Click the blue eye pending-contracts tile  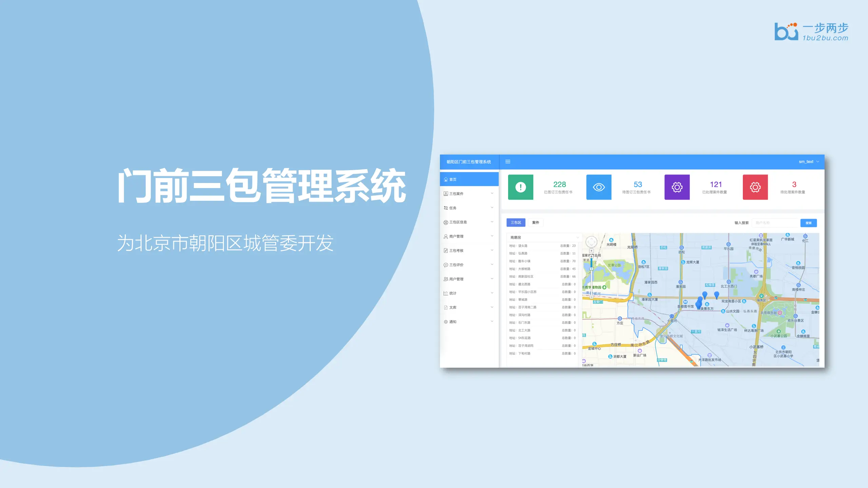click(599, 187)
